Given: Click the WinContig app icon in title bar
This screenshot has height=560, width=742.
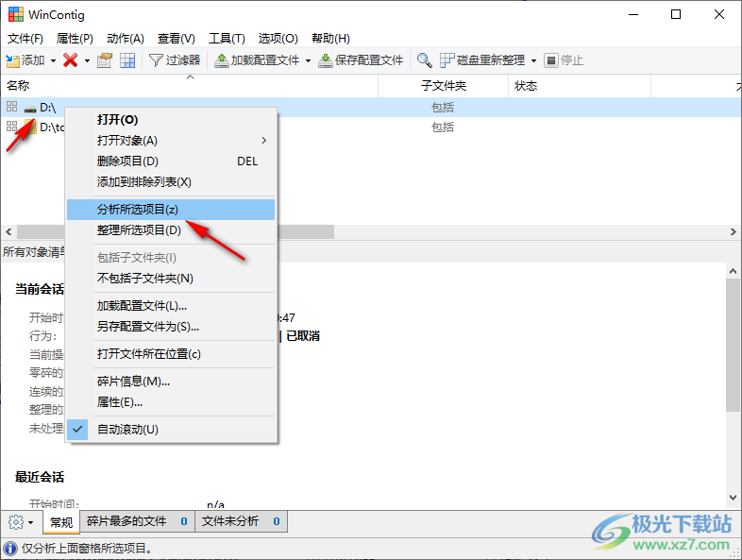Looking at the screenshot, I should [x=16, y=15].
